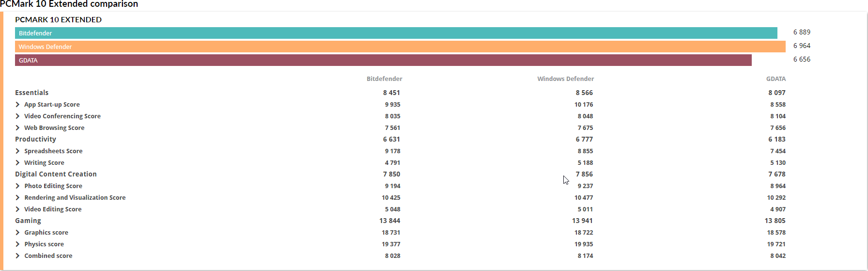The width and height of the screenshot is (868, 271).
Task: Click Rendering value 10 292
Action: [776, 198]
